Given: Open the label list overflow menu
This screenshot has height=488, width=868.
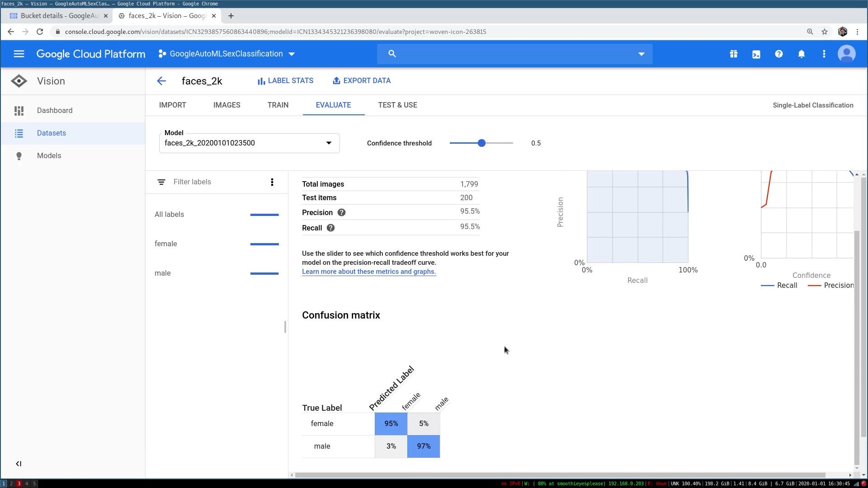Looking at the screenshot, I should coord(272,182).
